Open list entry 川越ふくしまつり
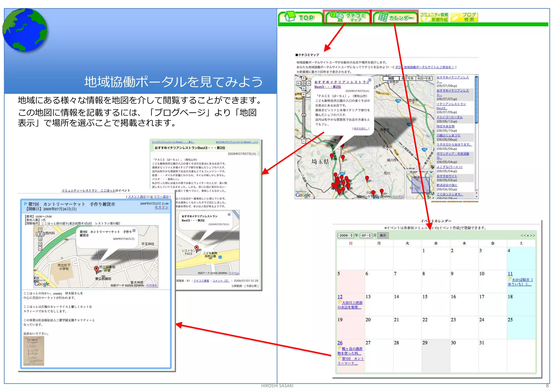Screen dimensions: 554x392 448,135
